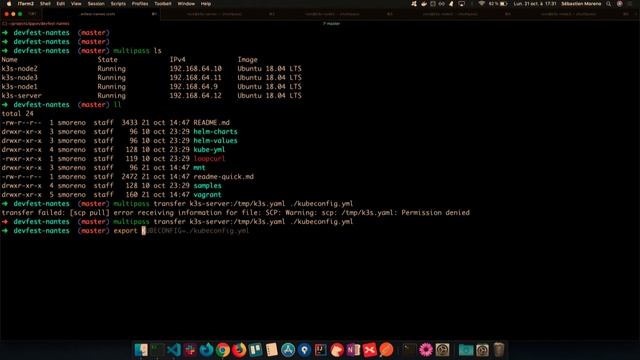The image size is (640, 360).
Task: Launch IntelliJ IDEA from the Dock
Action: pyautogui.click(x=320, y=350)
